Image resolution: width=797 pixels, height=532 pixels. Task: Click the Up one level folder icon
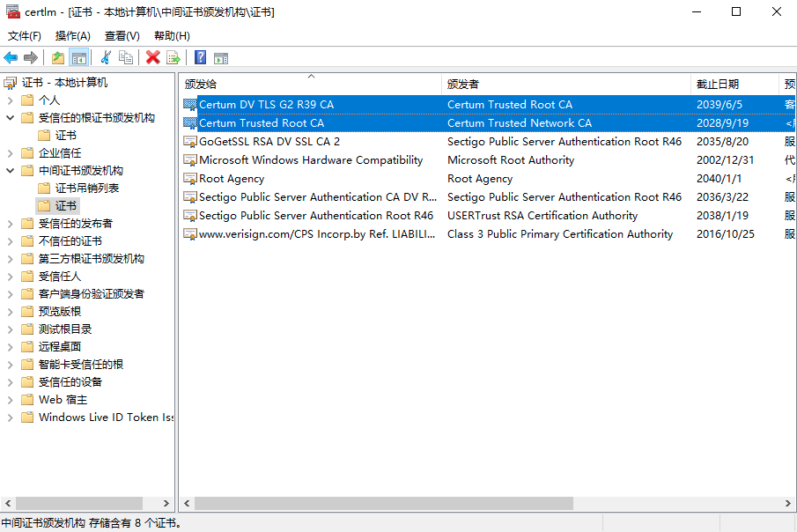pos(58,58)
